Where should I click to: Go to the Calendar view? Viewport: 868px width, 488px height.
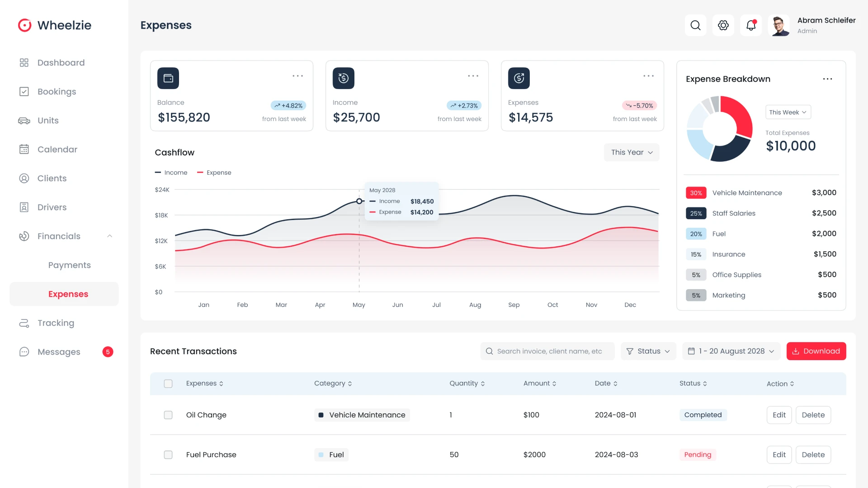(57, 149)
